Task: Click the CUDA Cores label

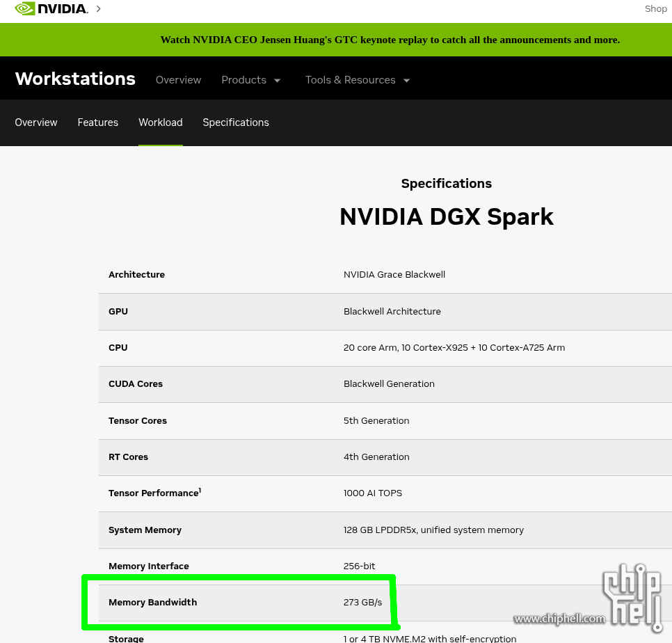Action: click(x=136, y=383)
